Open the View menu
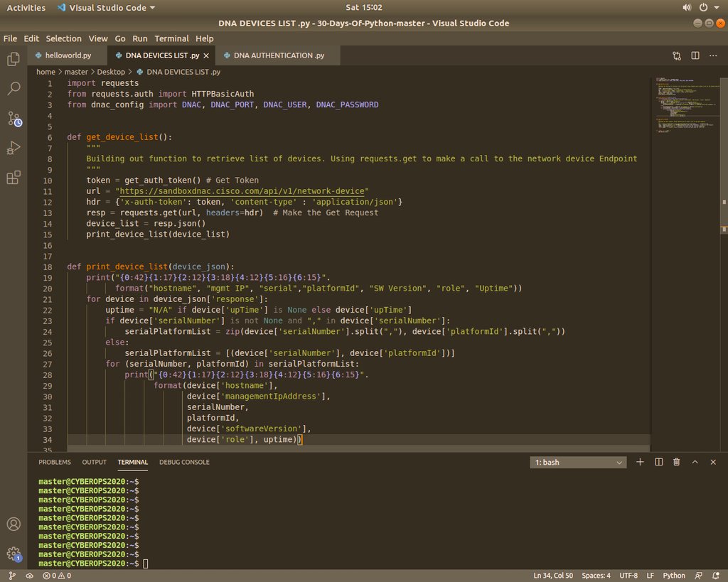Viewport: 728px width, 582px height. coord(98,38)
